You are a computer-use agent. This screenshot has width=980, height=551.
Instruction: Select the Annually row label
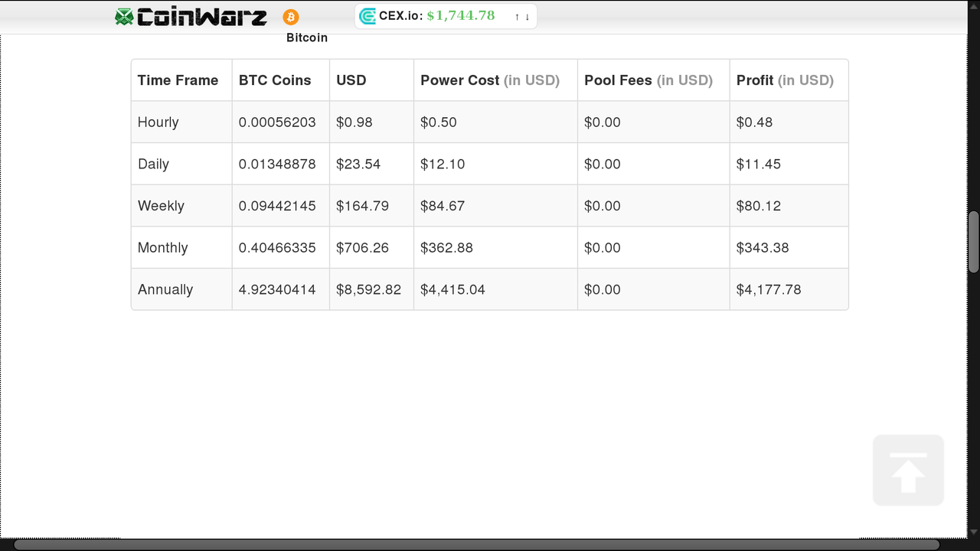[165, 289]
